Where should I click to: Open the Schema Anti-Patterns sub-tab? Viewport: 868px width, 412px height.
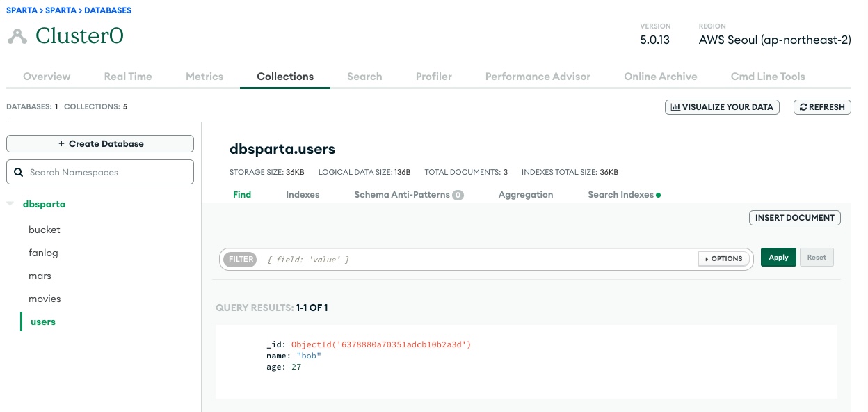click(409, 195)
